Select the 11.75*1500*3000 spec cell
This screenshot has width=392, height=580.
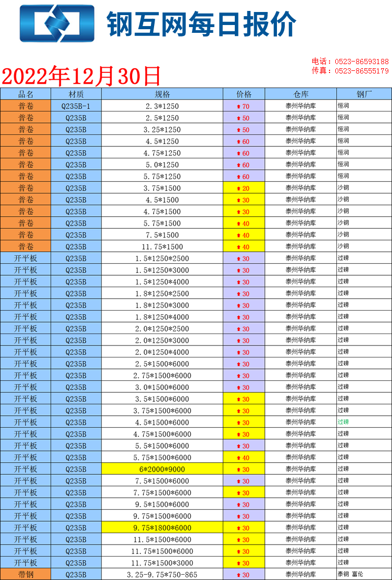click(x=162, y=563)
